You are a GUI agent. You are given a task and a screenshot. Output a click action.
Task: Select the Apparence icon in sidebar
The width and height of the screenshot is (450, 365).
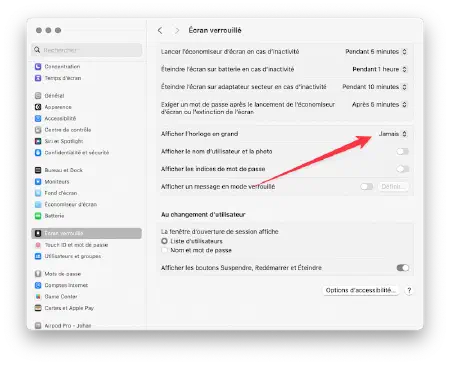click(38, 107)
